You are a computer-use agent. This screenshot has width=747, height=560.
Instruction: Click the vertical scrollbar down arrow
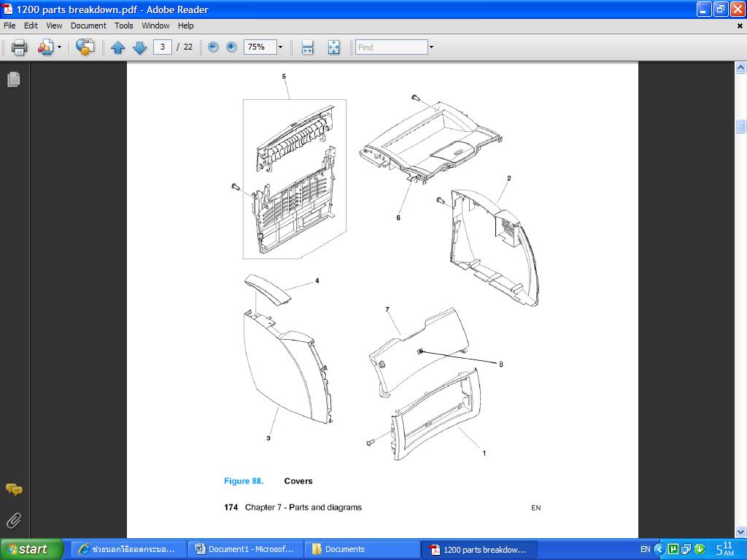[740, 532]
